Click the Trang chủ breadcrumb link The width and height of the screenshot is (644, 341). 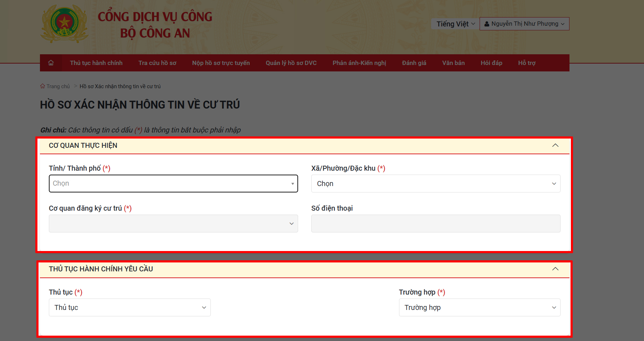coord(58,86)
